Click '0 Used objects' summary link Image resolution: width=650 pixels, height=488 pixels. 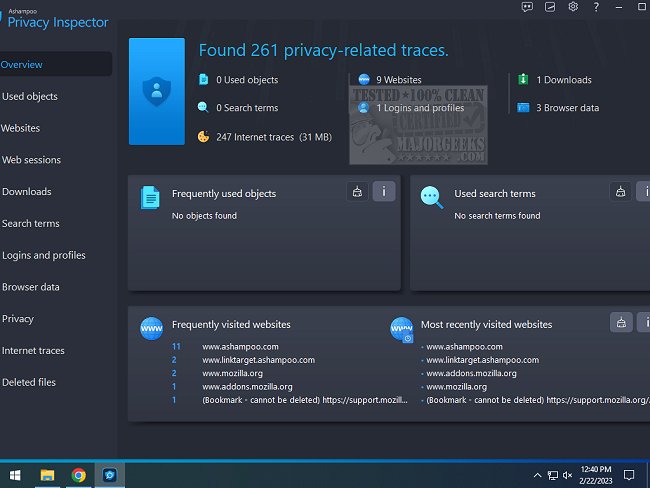coord(247,80)
